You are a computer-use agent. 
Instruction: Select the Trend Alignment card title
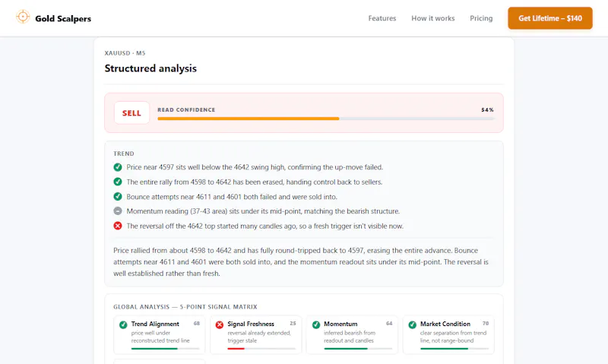155,324
